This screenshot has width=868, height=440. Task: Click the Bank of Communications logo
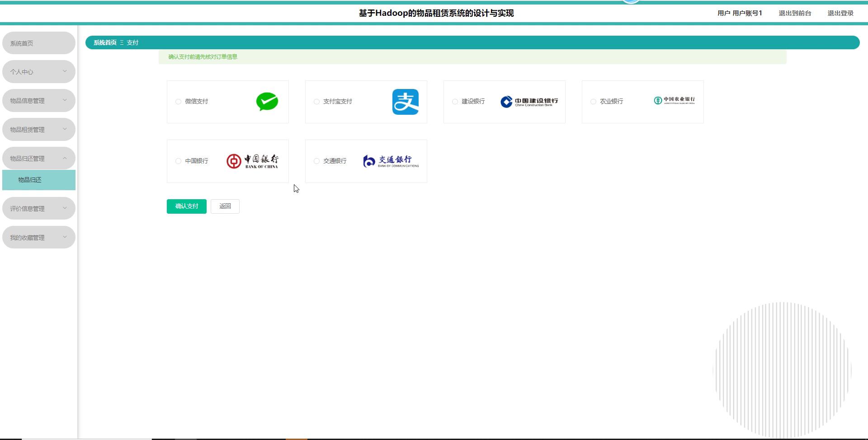(x=391, y=161)
